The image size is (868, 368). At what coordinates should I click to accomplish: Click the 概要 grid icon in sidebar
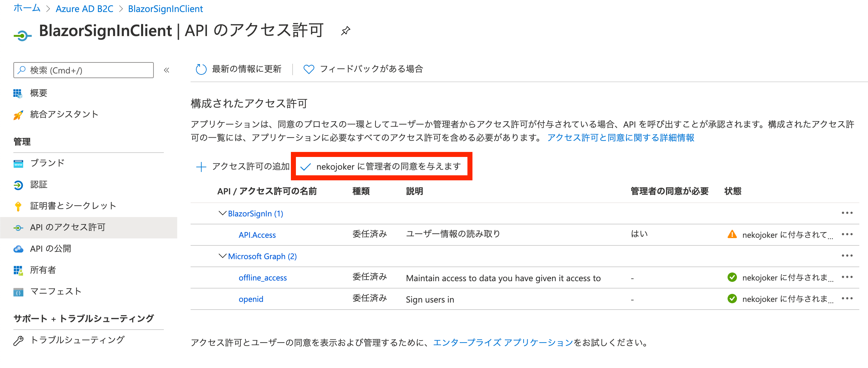tap(18, 93)
